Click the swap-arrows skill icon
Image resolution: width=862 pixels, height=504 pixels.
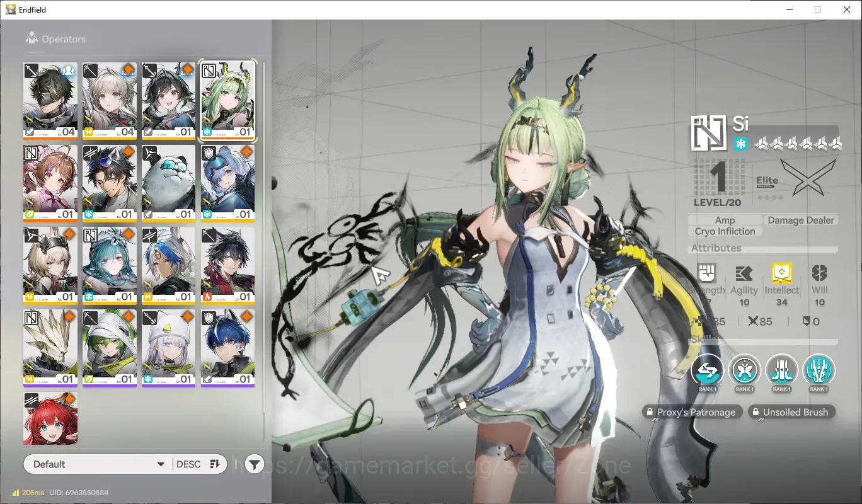[x=707, y=370]
